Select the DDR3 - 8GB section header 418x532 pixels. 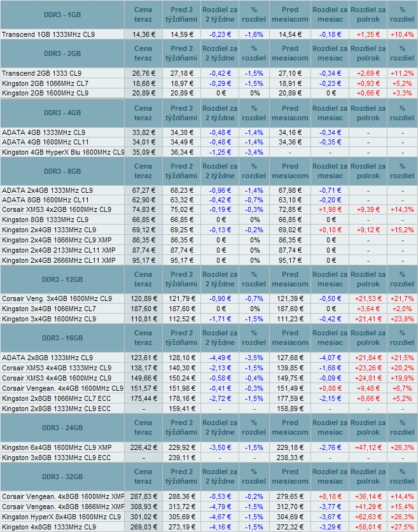pyautogui.click(x=62, y=171)
